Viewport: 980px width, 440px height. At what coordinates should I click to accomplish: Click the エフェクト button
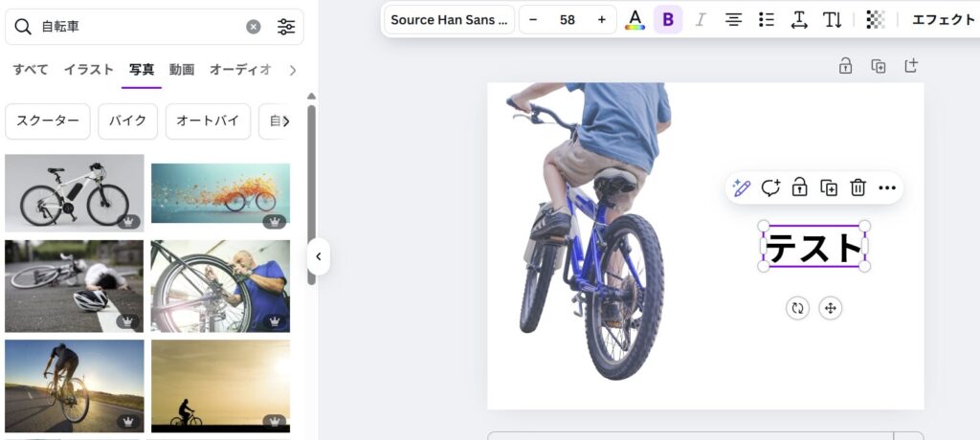943,19
